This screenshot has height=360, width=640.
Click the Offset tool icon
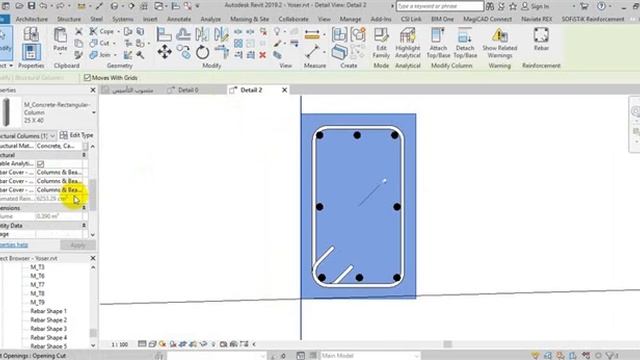tap(183, 34)
